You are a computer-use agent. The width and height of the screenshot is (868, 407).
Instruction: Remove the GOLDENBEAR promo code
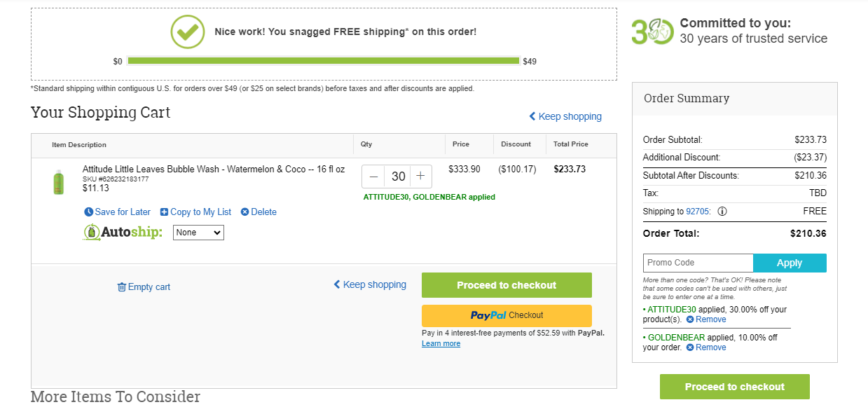706,347
